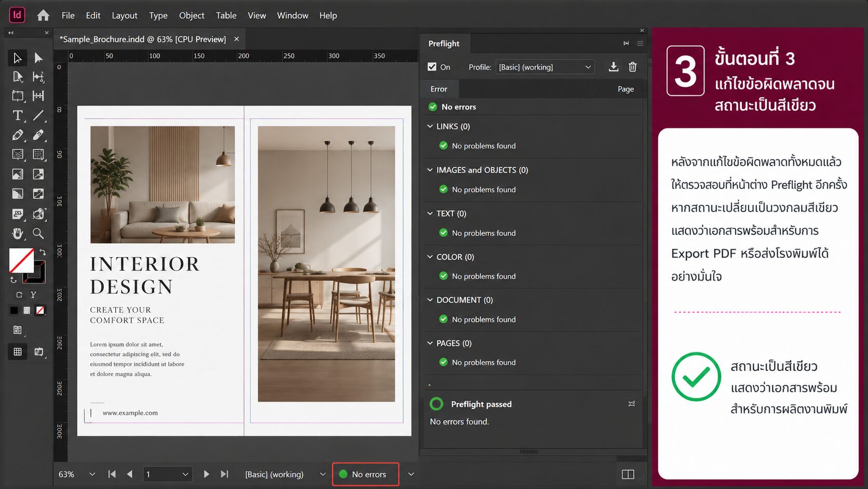Screen dimensions: 868x489
Task: Select the Pen tool
Action: (x=17, y=135)
